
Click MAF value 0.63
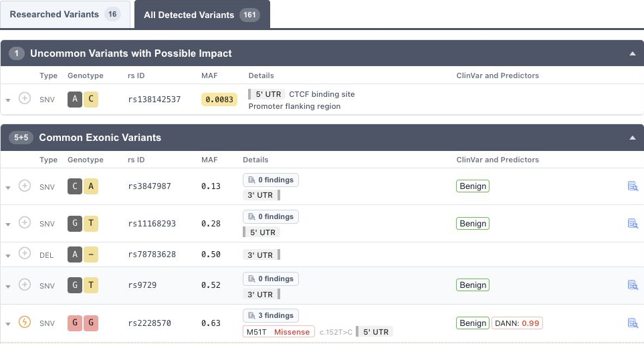(211, 323)
